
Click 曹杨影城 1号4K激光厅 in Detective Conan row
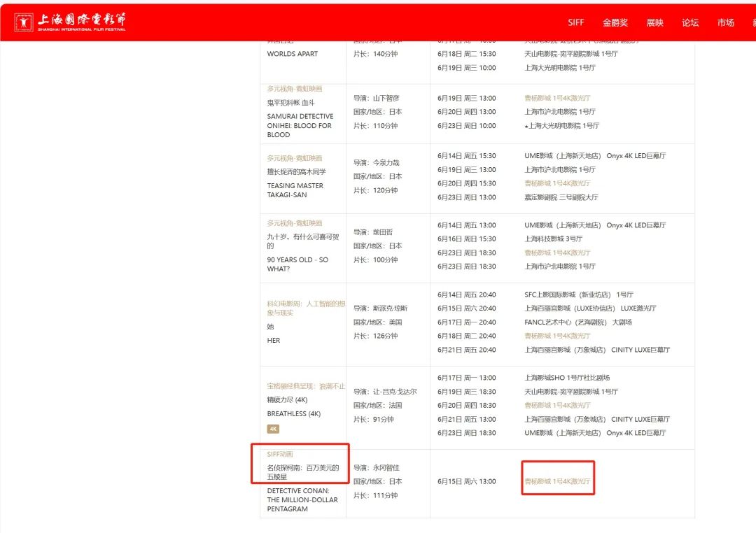coord(557,481)
